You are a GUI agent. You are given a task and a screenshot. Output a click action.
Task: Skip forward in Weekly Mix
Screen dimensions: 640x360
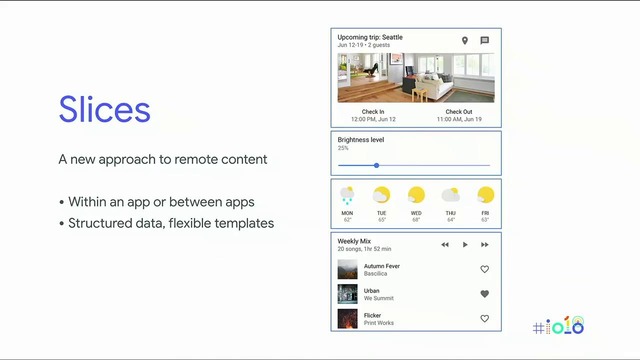(484, 244)
